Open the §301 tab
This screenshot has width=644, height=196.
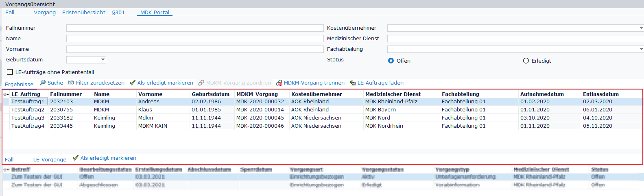118,13
